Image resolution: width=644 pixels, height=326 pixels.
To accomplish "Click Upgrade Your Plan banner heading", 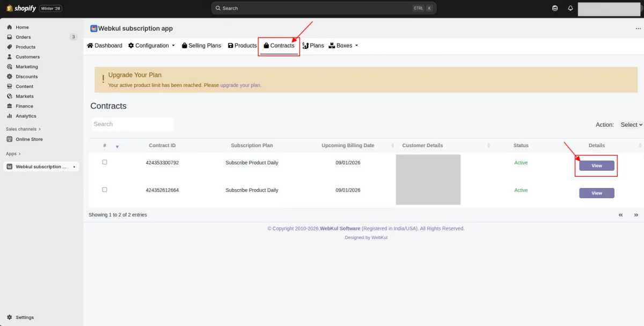I will point(135,75).
